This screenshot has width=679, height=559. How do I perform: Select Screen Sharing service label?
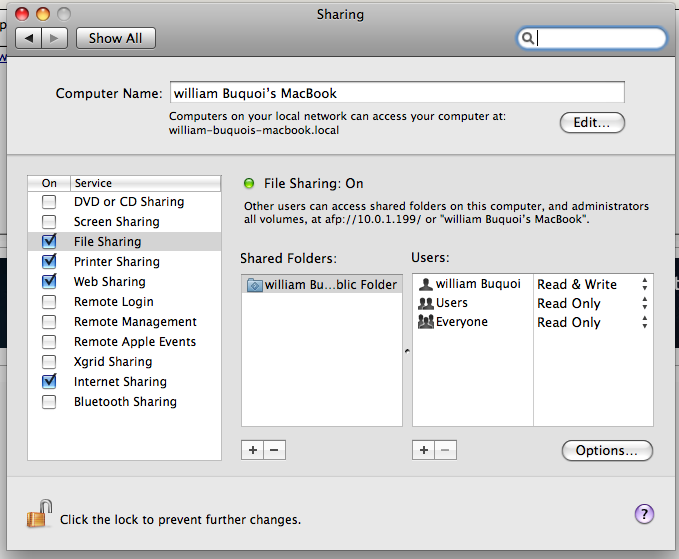coord(116,222)
